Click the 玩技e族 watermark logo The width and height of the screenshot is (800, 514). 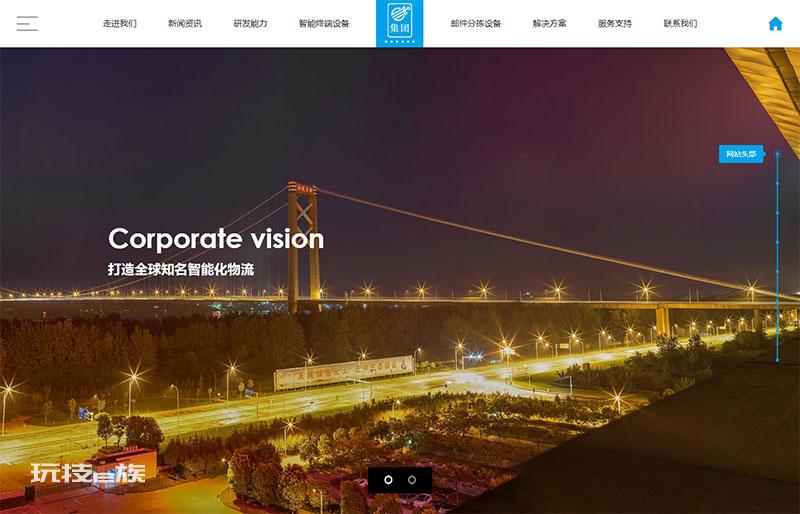coord(88,474)
